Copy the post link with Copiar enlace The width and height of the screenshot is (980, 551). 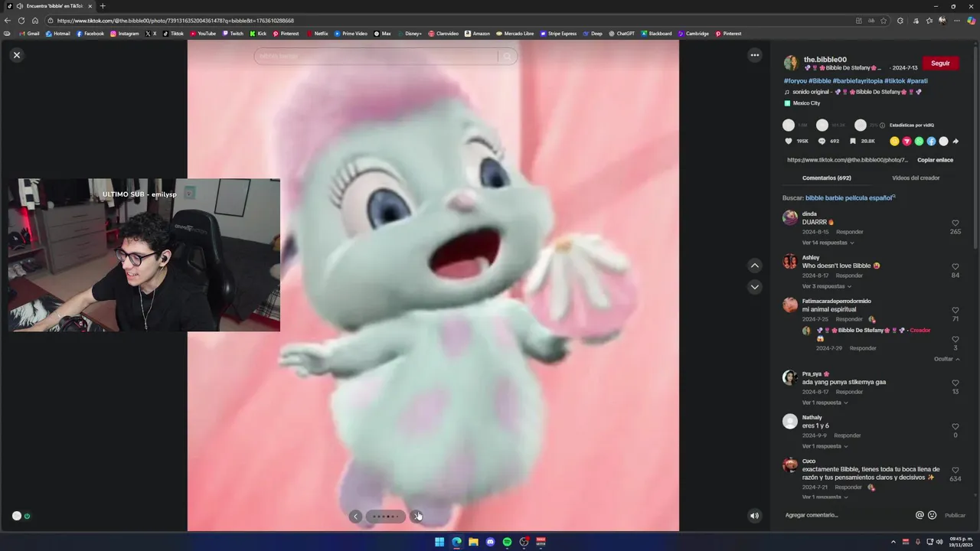pos(935,160)
